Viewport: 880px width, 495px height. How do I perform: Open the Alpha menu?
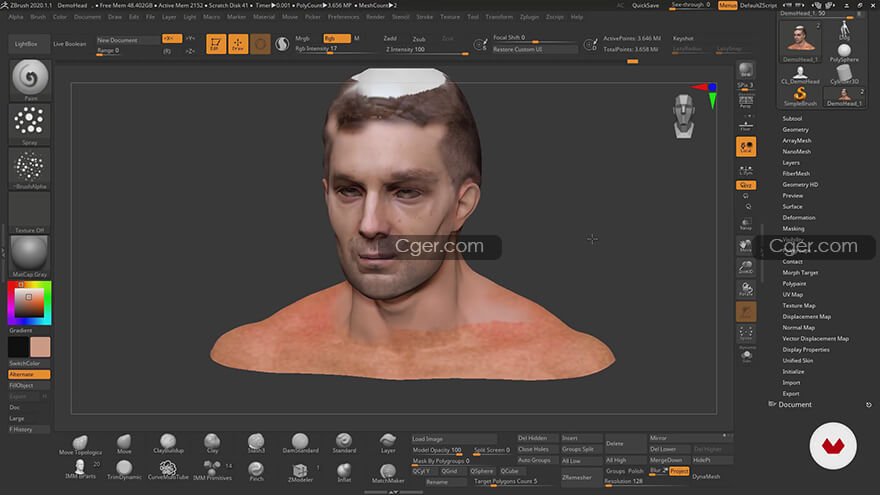pos(16,17)
